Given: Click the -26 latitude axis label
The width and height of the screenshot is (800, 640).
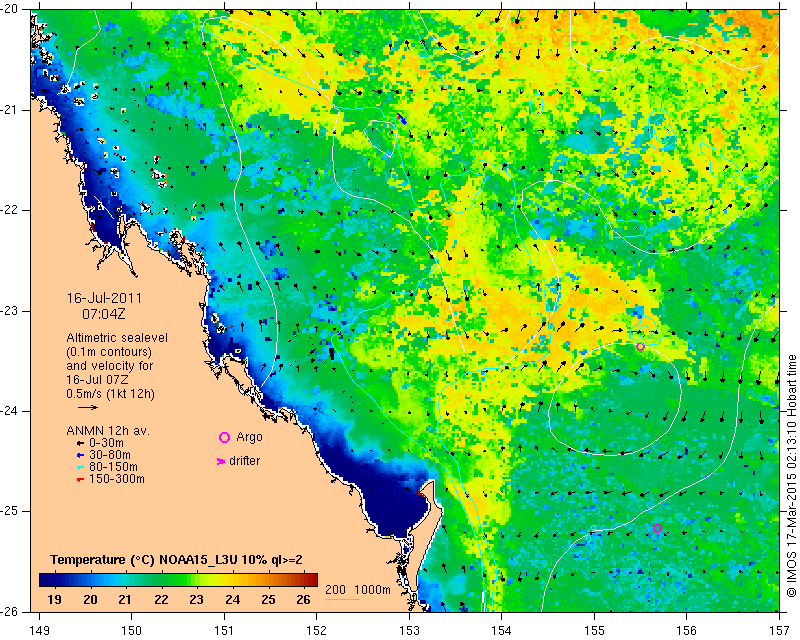Looking at the screenshot, I should [x=9, y=611].
